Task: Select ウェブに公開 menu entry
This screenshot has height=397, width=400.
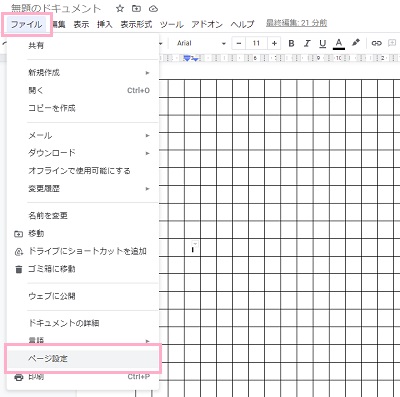Action: coord(83,296)
